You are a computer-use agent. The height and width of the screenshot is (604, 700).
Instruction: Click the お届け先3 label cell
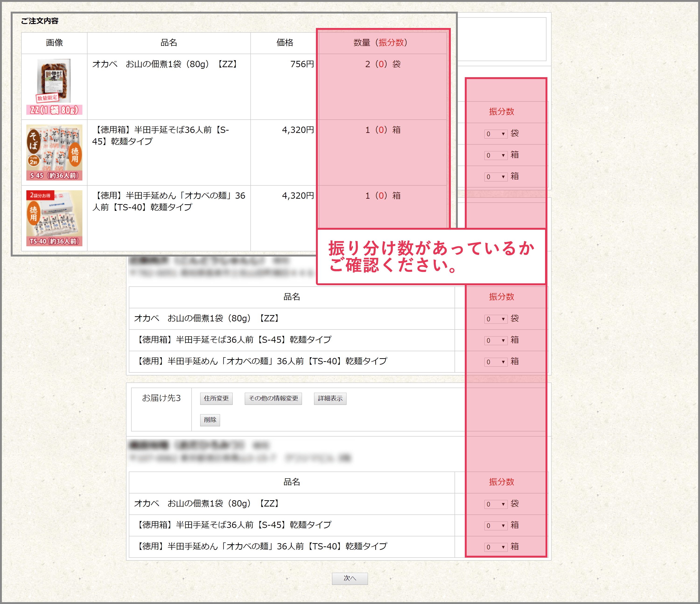tap(161, 398)
